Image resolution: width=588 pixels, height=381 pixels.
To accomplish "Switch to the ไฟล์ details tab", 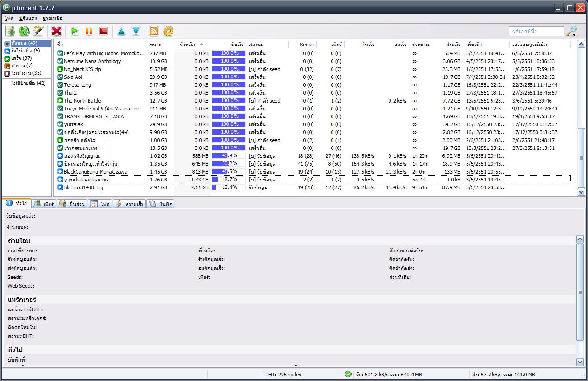I will 101,204.
